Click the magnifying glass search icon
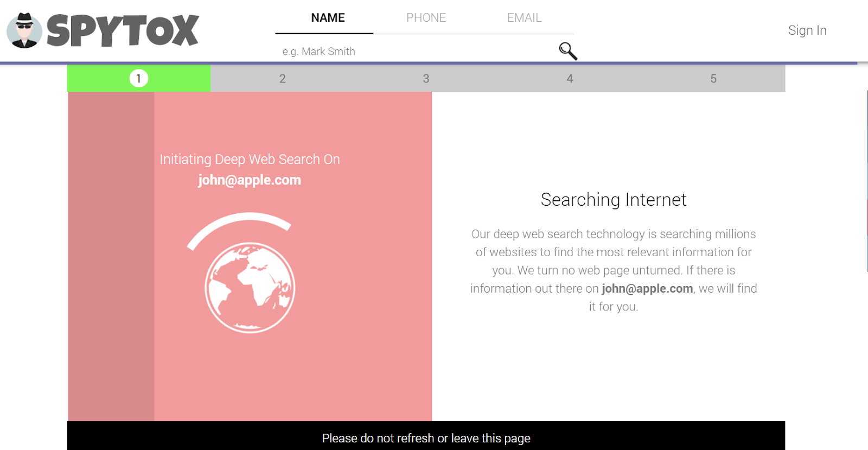The image size is (868, 450). 568,51
